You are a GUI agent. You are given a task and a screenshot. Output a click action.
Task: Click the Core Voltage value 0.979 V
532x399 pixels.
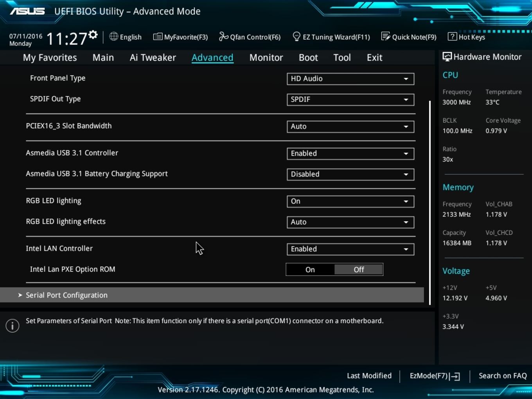tap(496, 131)
